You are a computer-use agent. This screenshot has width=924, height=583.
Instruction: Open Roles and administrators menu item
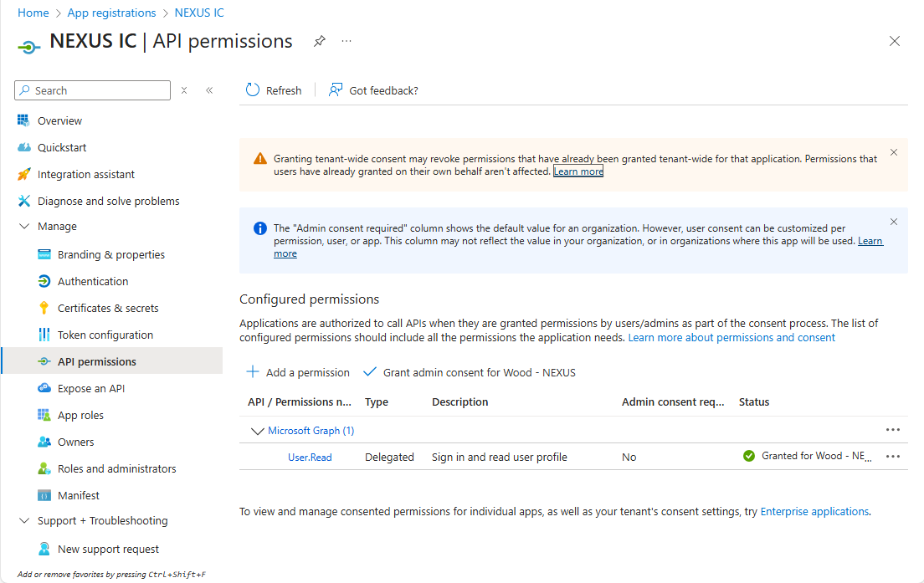pyautogui.click(x=116, y=468)
